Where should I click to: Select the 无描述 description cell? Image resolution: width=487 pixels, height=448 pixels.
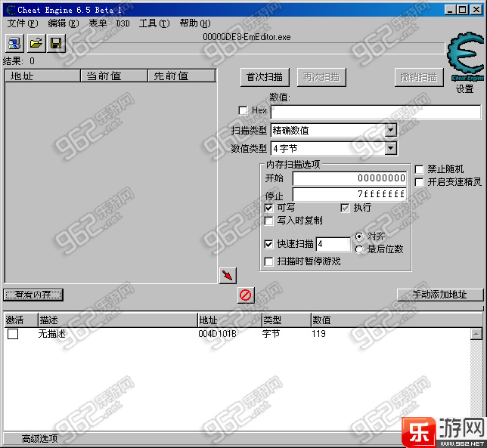(x=52, y=334)
